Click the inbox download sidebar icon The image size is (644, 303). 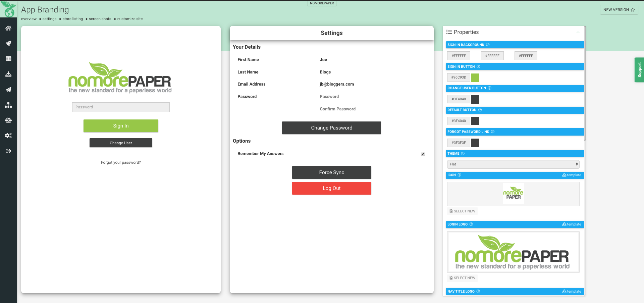(x=8, y=74)
